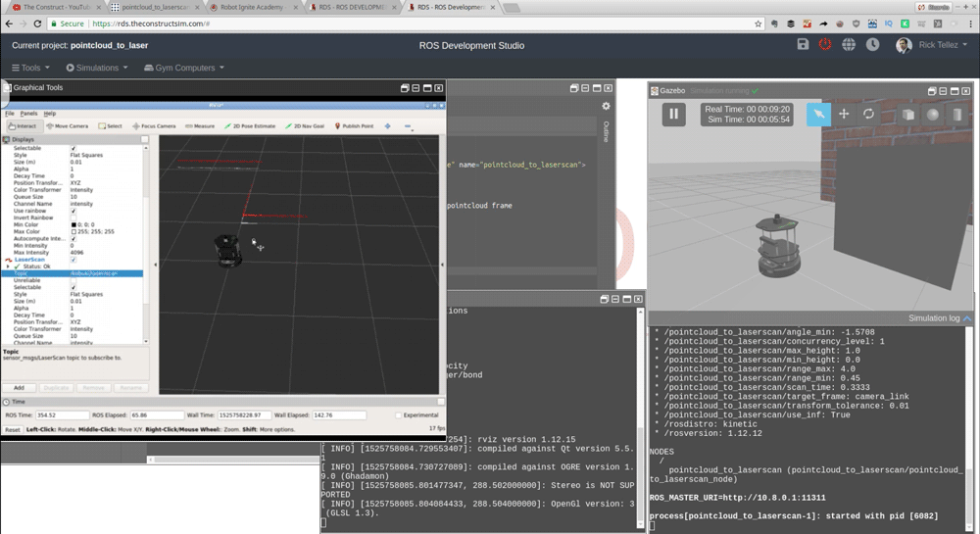Click the arrow on the RViz view's right edge
The image size is (980, 534).
tap(443, 265)
